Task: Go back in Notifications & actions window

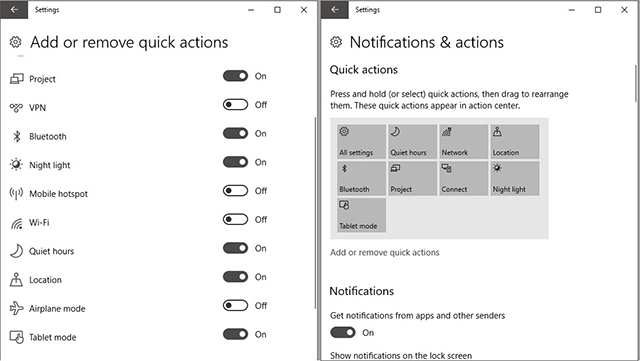Action: pyautogui.click(x=335, y=9)
